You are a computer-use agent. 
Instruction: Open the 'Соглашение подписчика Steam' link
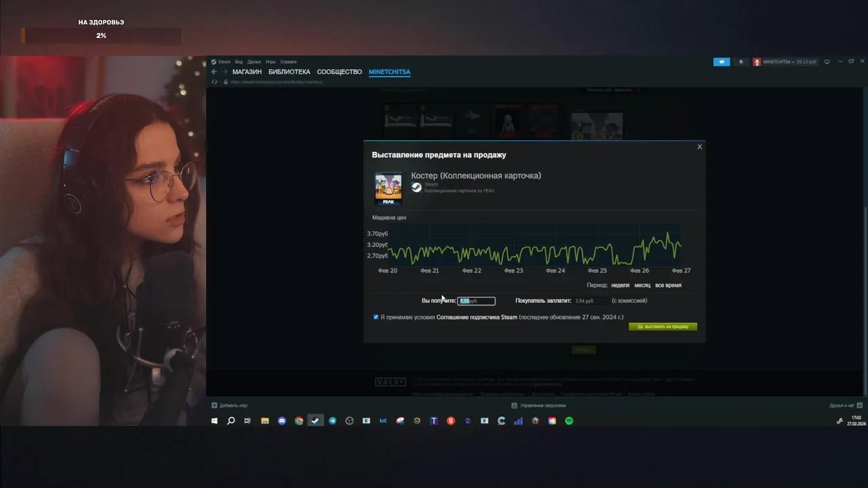pos(477,317)
